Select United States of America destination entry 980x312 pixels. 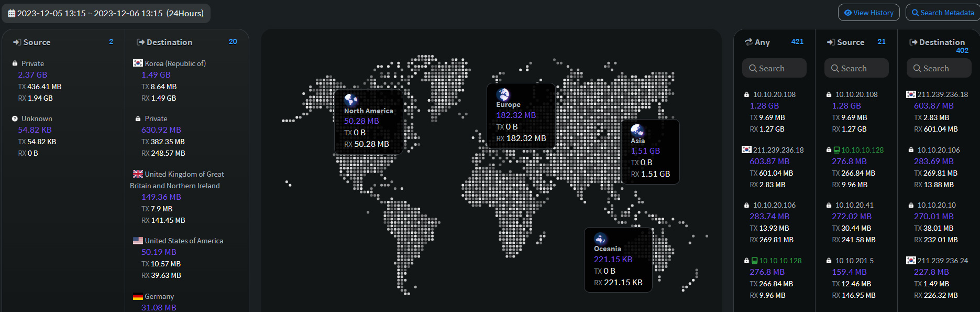tap(184, 241)
